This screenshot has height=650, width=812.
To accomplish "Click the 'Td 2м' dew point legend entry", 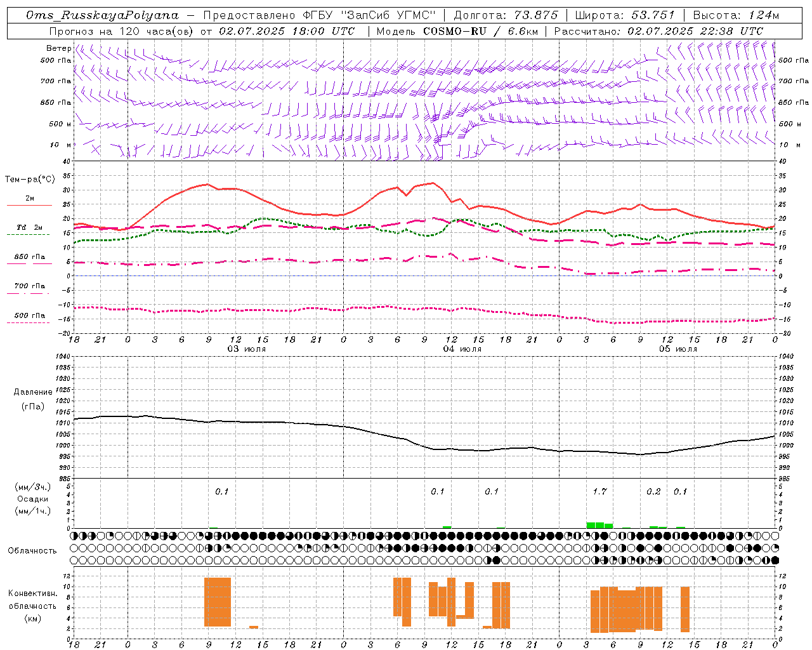I will [x=29, y=227].
